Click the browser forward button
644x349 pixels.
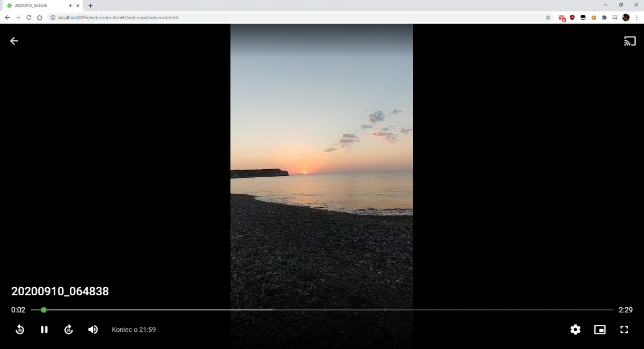coord(18,17)
